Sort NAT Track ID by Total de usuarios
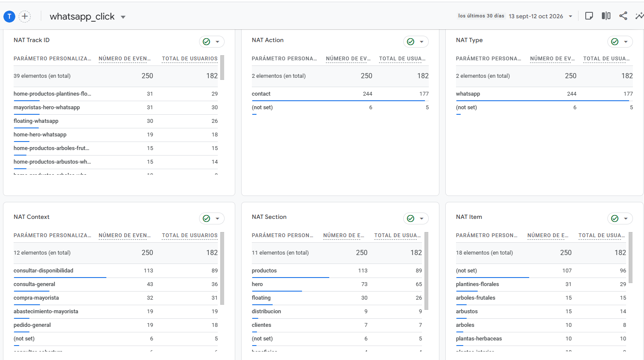The image size is (644, 360). 190,59
